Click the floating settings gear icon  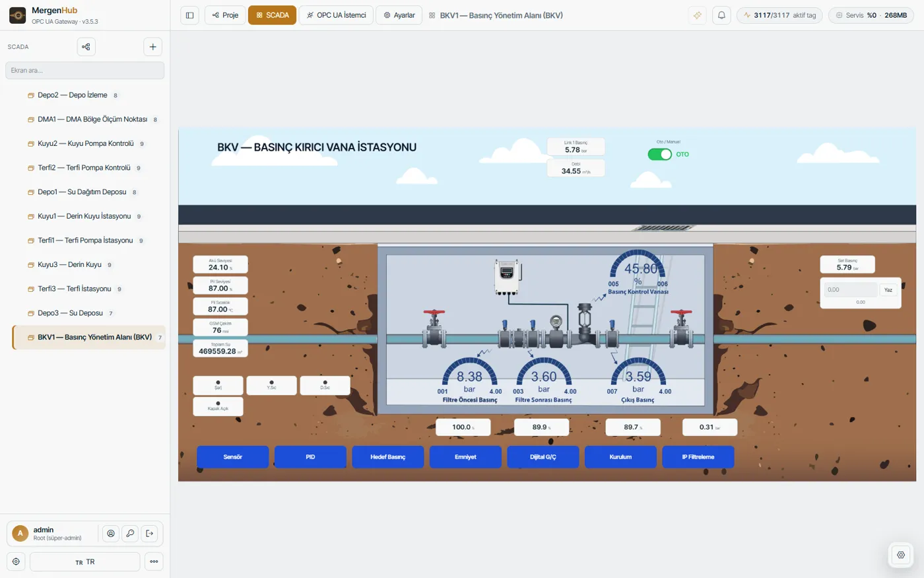901,555
